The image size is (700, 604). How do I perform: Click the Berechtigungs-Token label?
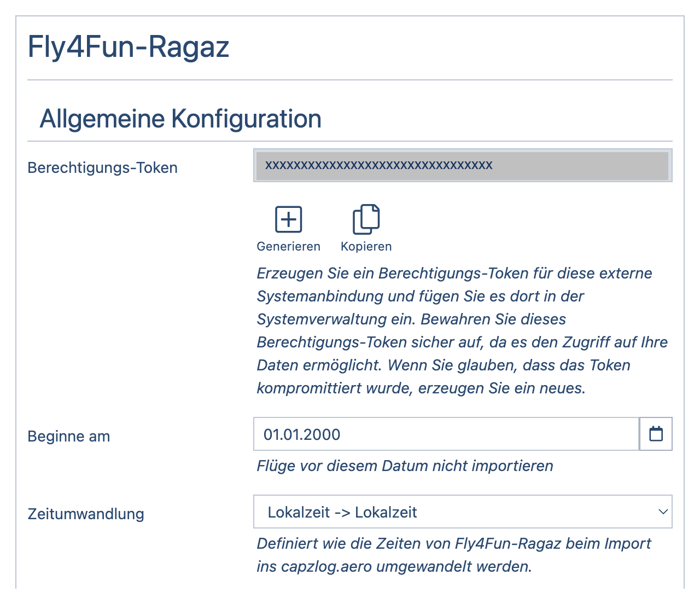point(102,167)
